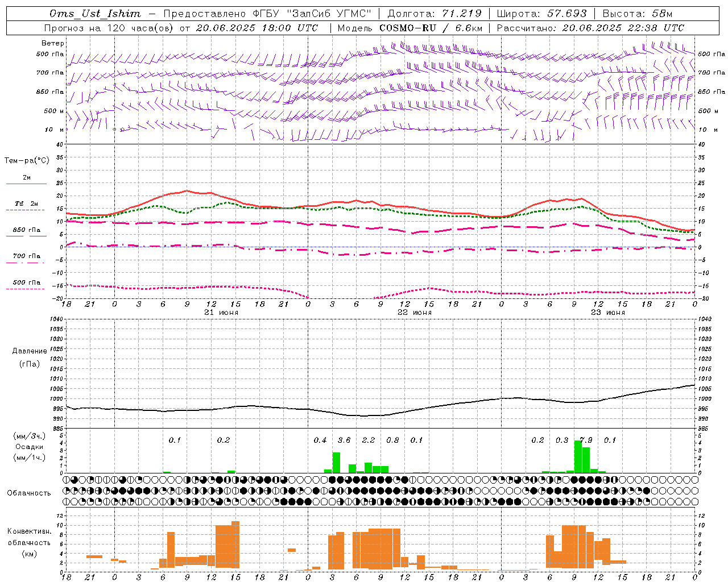Click the 0.3 precipitation total
This screenshot has width=728, height=582.
tap(562, 440)
